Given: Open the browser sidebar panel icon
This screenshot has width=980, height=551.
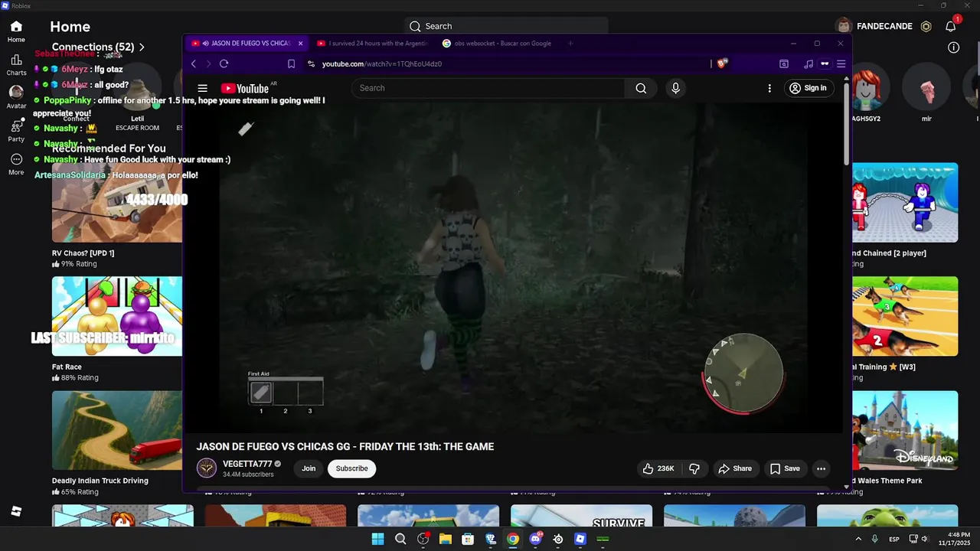Looking at the screenshot, I should (x=784, y=64).
